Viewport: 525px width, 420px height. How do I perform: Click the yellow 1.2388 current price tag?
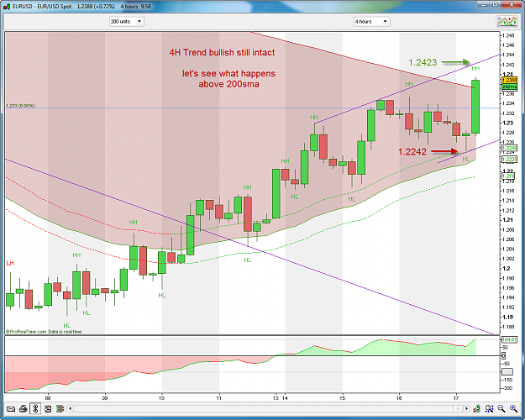tap(509, 81)
